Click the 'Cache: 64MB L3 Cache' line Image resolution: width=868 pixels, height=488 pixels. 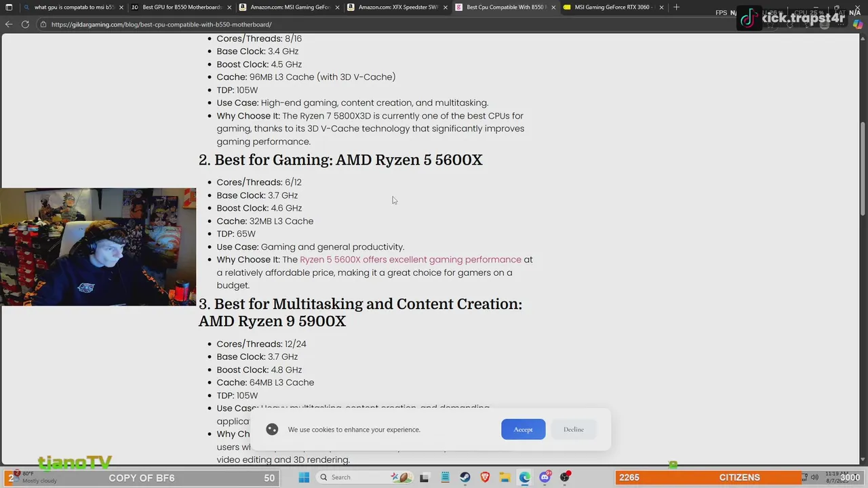265,383
